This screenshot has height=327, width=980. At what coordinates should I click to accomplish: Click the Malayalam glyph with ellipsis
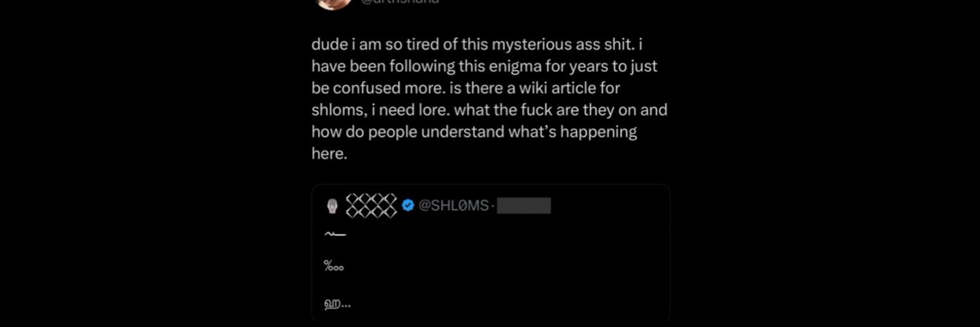pos(337,303)
